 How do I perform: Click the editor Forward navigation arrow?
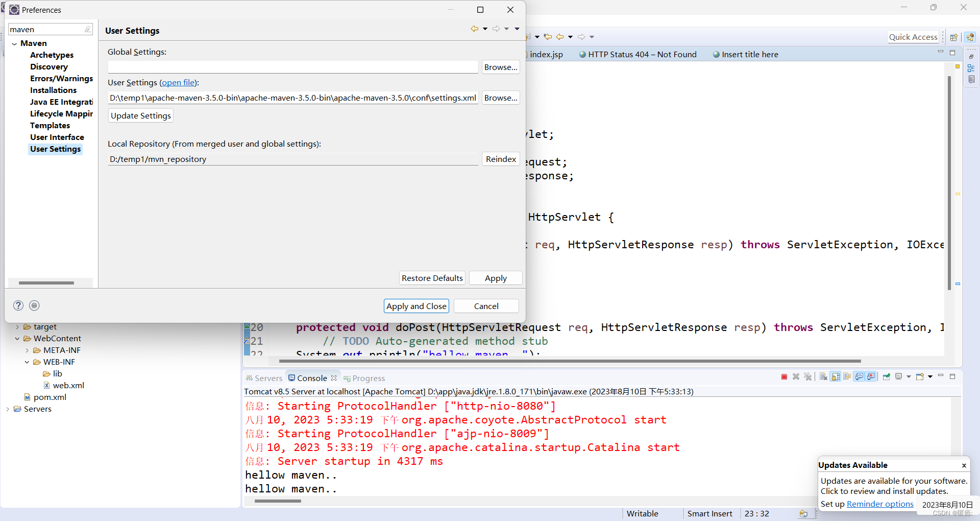pyautogui.click(x=581, y=37)
